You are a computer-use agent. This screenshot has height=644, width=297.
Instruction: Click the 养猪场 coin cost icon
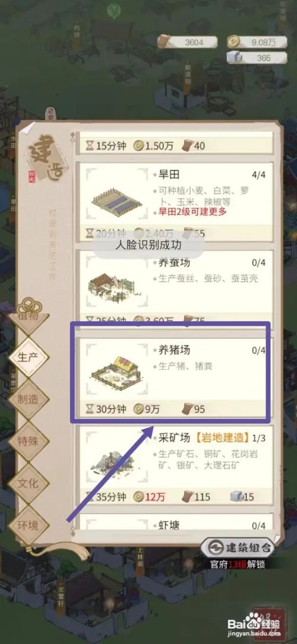pos(139,409)
